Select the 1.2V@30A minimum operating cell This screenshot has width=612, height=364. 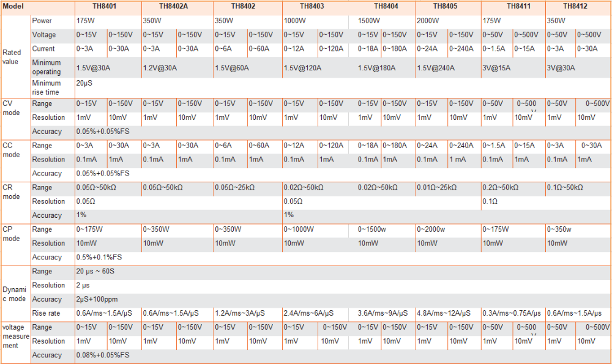tap(160, 68)
